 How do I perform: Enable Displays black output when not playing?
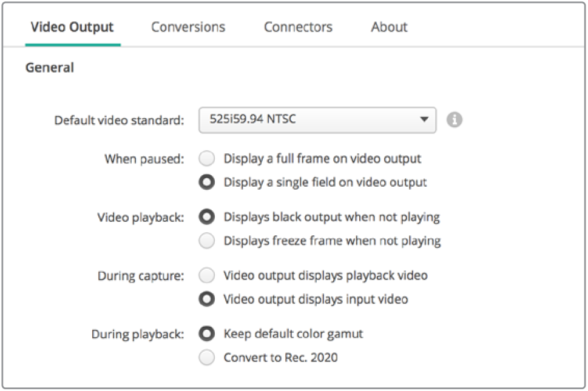[x=207, y=217]
